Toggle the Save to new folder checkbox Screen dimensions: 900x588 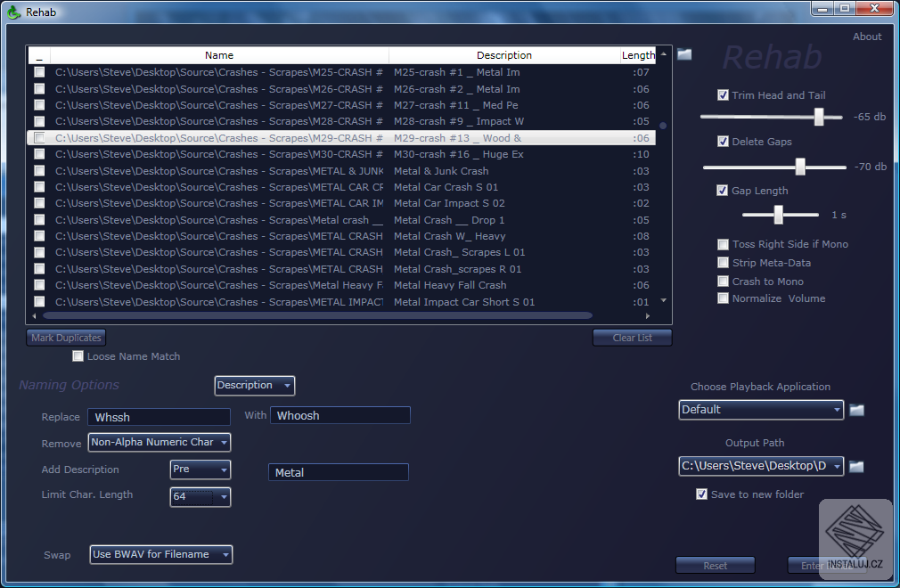coord(701,494)
